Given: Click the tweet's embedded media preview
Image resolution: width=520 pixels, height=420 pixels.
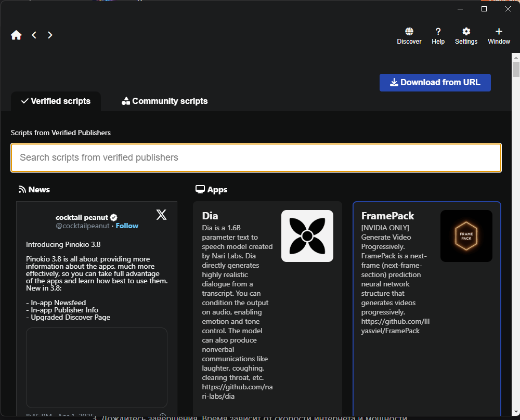Looking at the screenshot, I should [x=97, y=367].
